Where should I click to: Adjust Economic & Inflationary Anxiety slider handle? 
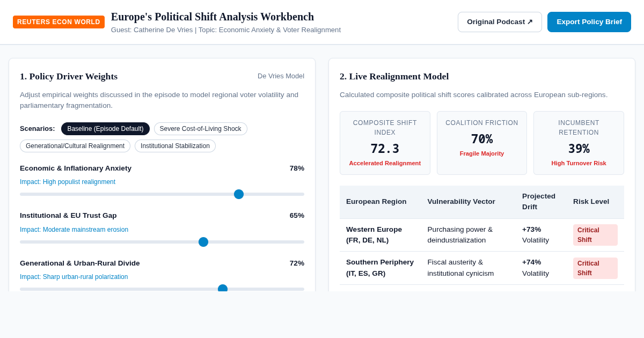coord(239,194)
